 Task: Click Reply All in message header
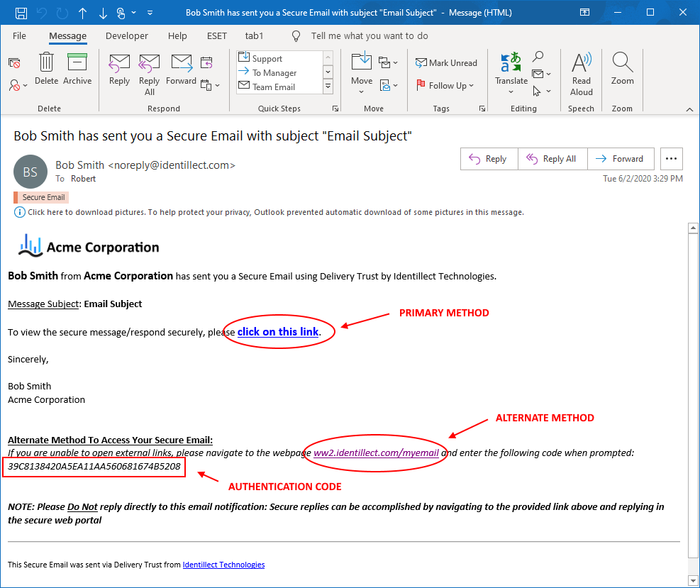click(x=552, y=159)
